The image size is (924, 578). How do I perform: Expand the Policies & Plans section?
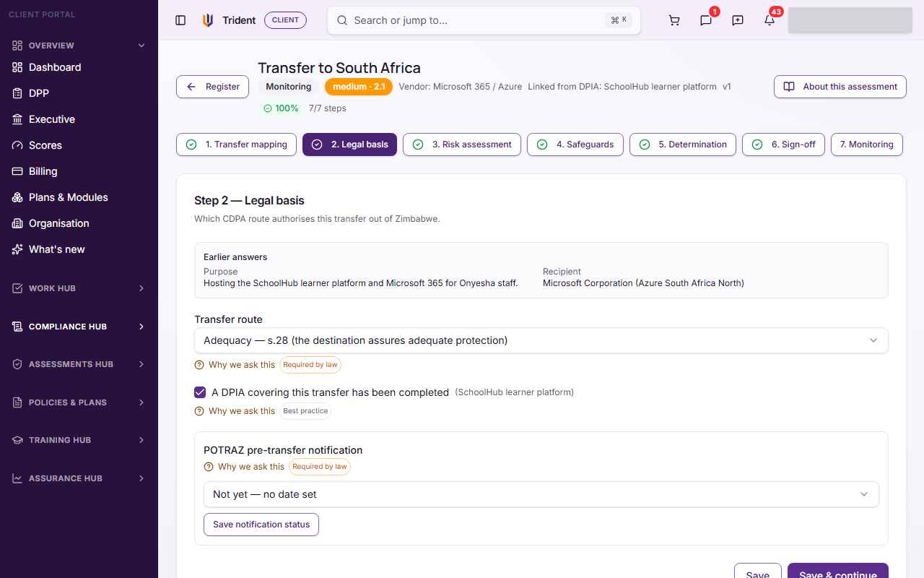pos(79,402)
